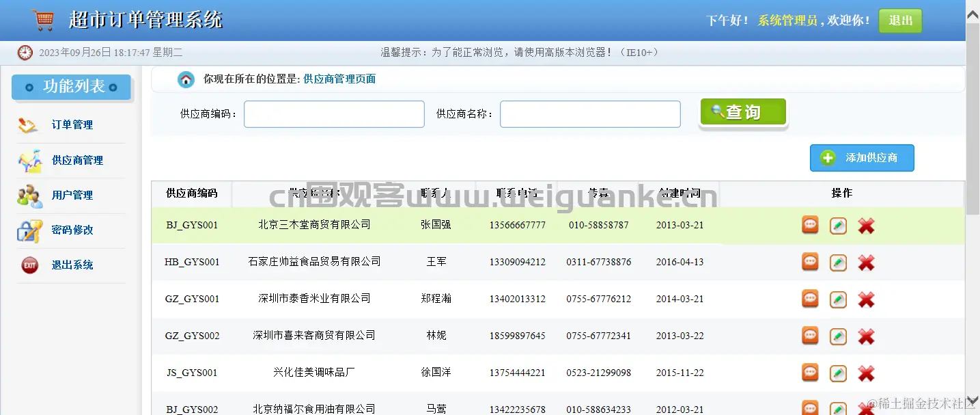Click the 供应商管理 sidebar icon

pyautogui.click(x=29, y=161)
